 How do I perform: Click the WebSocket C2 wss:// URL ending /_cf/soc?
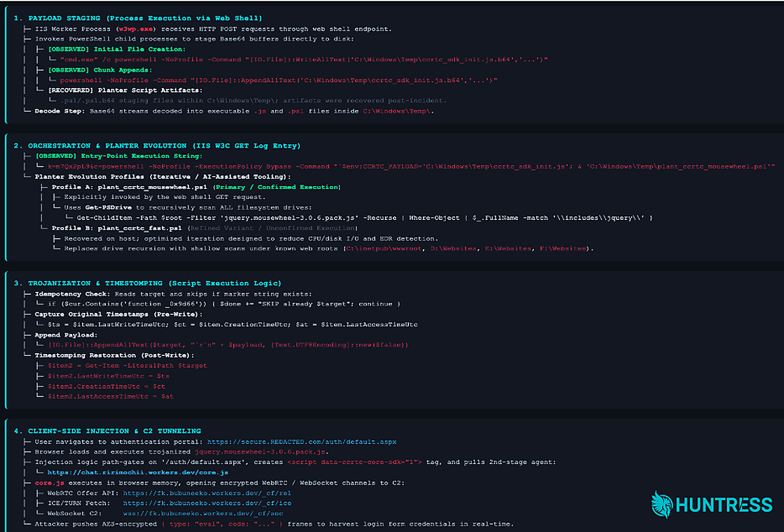(x=203, y=513)
